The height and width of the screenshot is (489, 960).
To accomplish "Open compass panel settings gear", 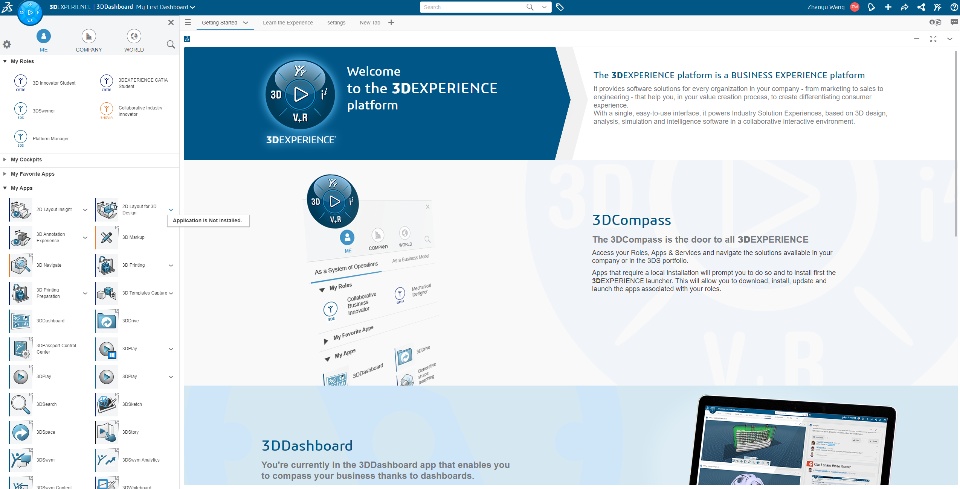I will (x=7, y=44).
